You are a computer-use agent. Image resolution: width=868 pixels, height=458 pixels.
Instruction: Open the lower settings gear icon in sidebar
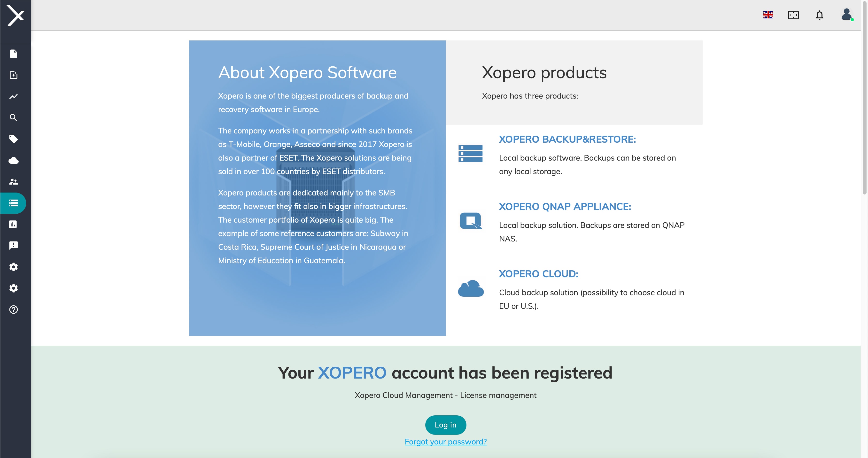pos(14,288)
